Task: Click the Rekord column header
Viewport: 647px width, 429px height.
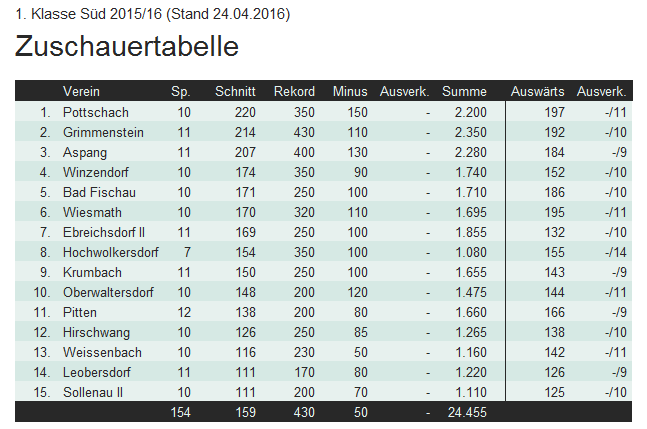Action: [294, 91]
